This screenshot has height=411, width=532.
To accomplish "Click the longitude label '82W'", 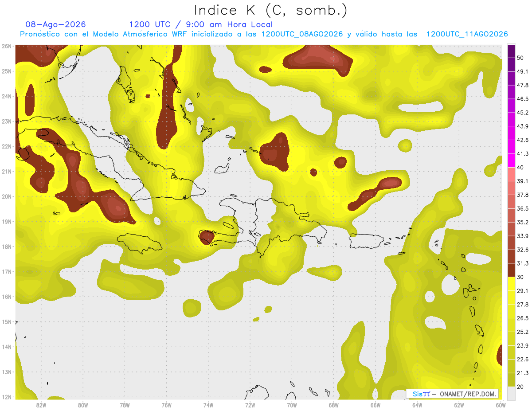I will [41, 405].
